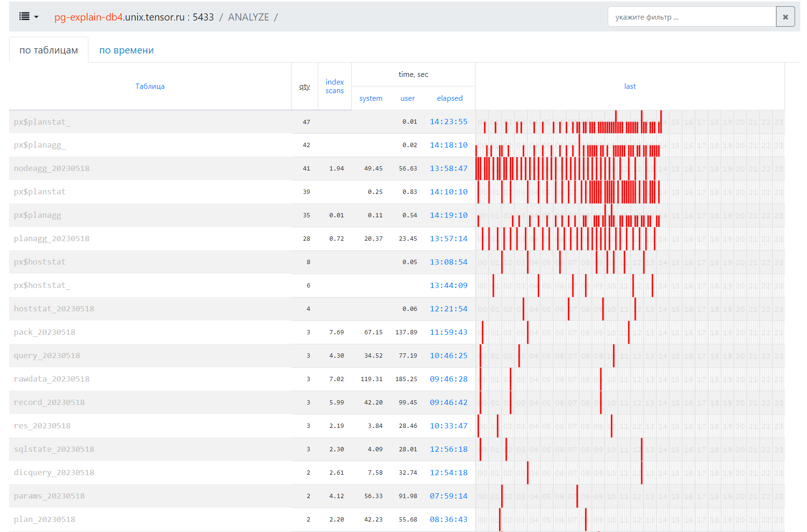Clear the filter with the X button
The height and width of the screenshot is (532, 807).
(x=785, y=17)
